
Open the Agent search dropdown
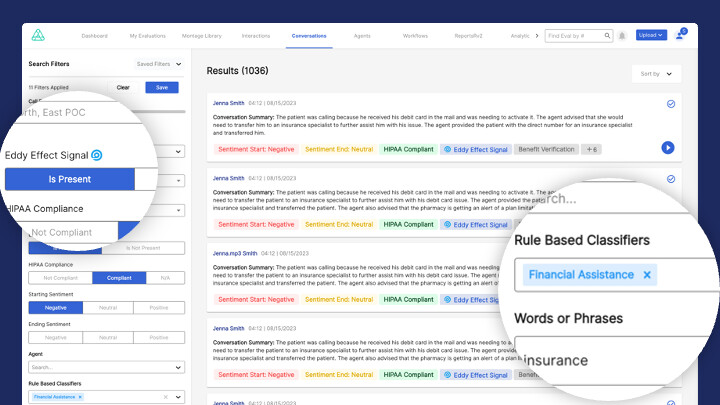[x=107, y=367]
